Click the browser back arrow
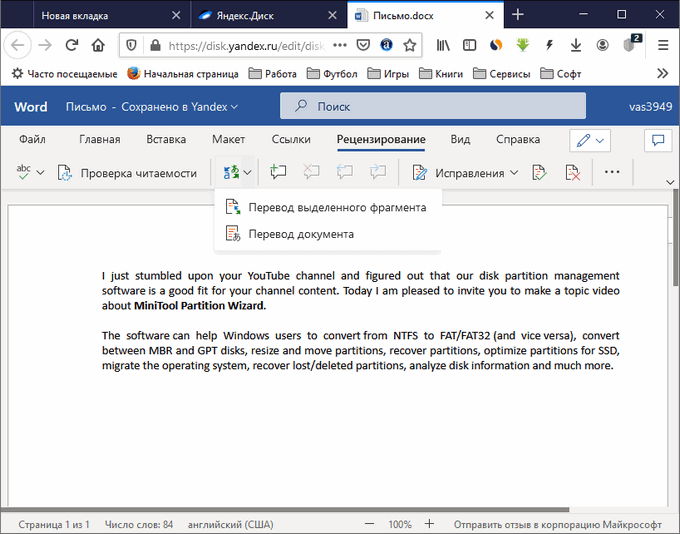Viewport: 680px width, 534px height. coord(17,45)
